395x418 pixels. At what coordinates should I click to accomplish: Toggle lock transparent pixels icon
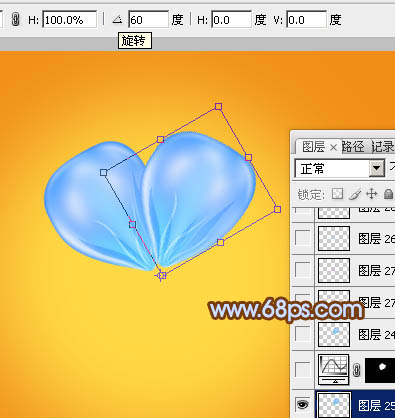tap(337, 194)
